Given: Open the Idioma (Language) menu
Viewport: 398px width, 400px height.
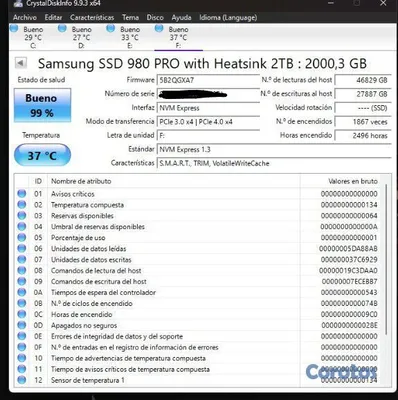Looking at the screenshot, I should pyautogui.click(x=228, y=17).
